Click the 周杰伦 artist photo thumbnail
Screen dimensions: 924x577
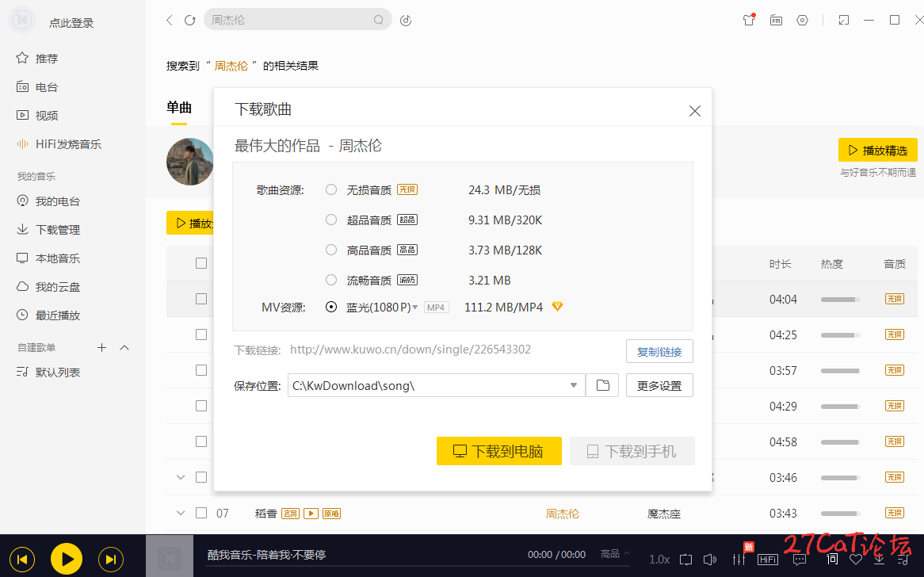click(x=189, y=162)
